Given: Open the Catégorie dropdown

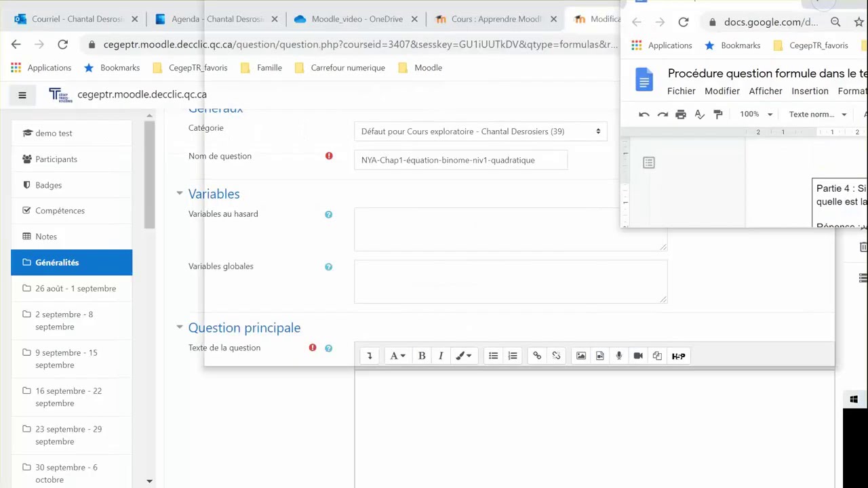Looking at the screenshot, I should pyautogui.click(x=481, y=131).
